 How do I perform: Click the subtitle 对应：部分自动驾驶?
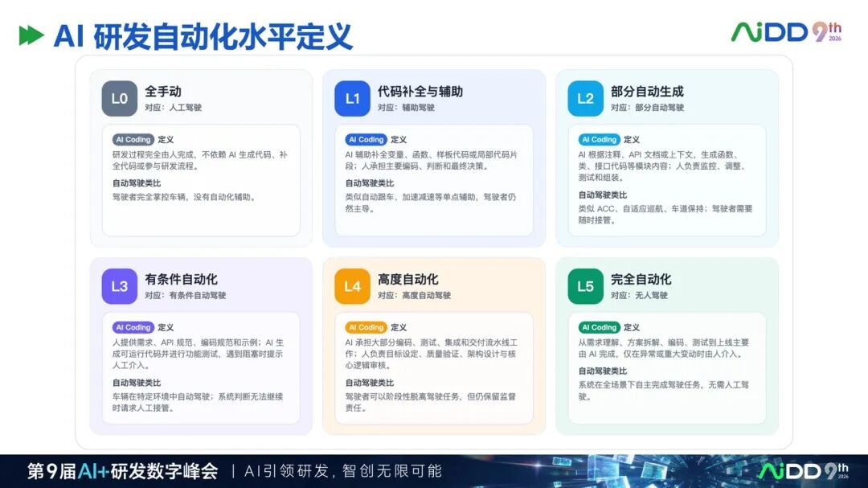647,108
